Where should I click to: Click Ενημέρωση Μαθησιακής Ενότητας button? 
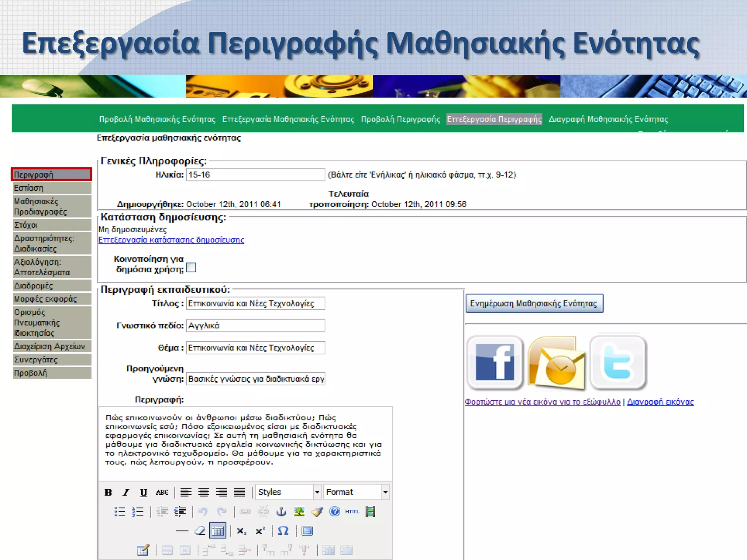[x=534, y=303]
